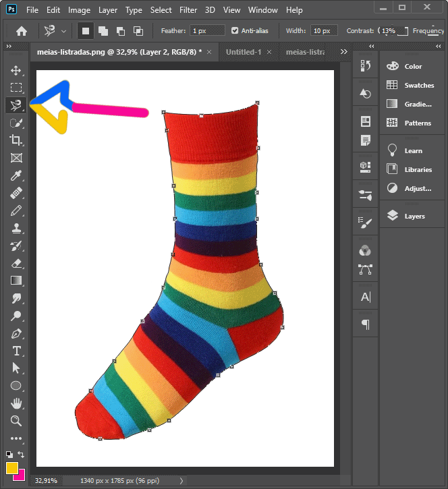Select the Healing Brush tool
The image size is (448, 489).
(16, 193)
